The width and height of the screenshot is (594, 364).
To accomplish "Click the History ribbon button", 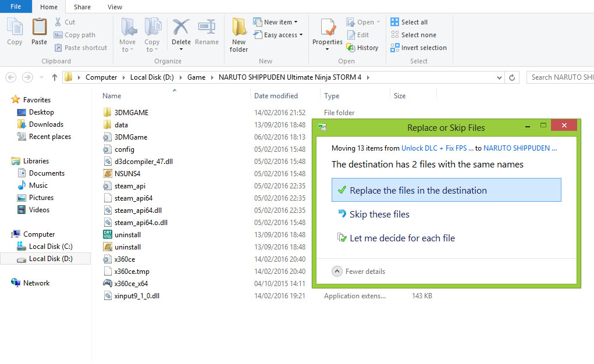I will coord(362,48).
